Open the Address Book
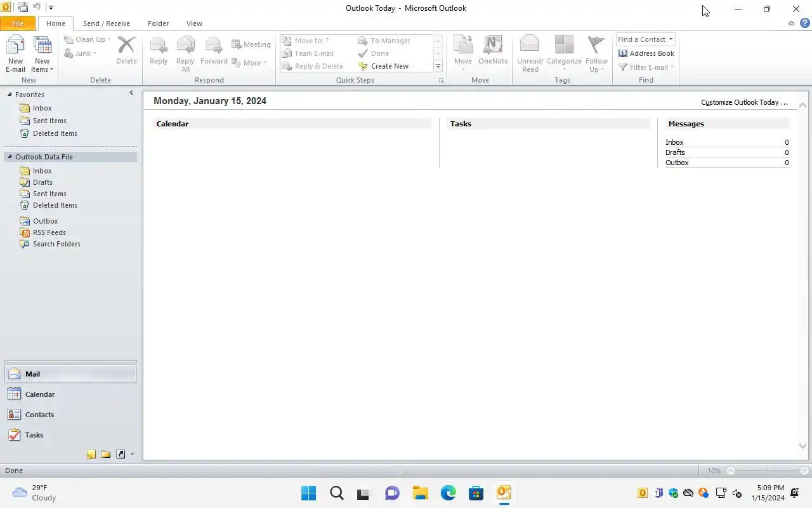This screenshot has width=812, height=508. point(646,53)
